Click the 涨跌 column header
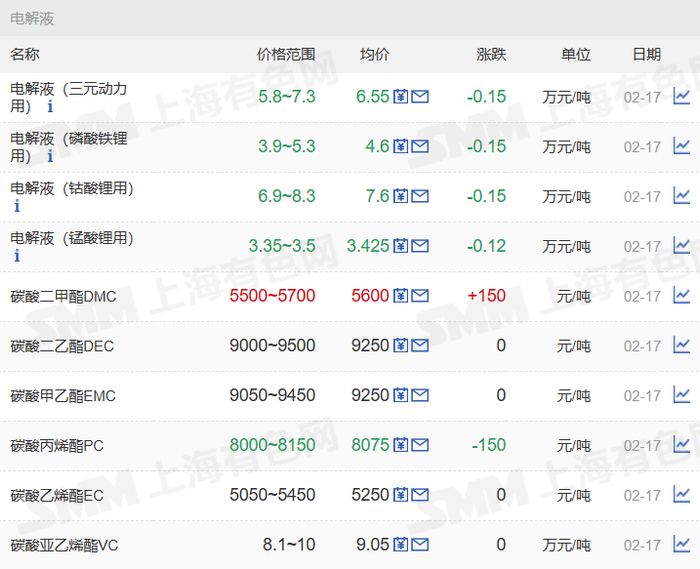Viewport: 700px width, 569px height. tap(491, 54)
